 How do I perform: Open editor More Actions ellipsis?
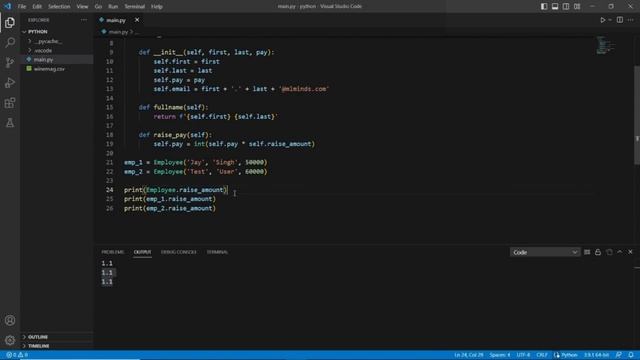[x=631, y=20]
